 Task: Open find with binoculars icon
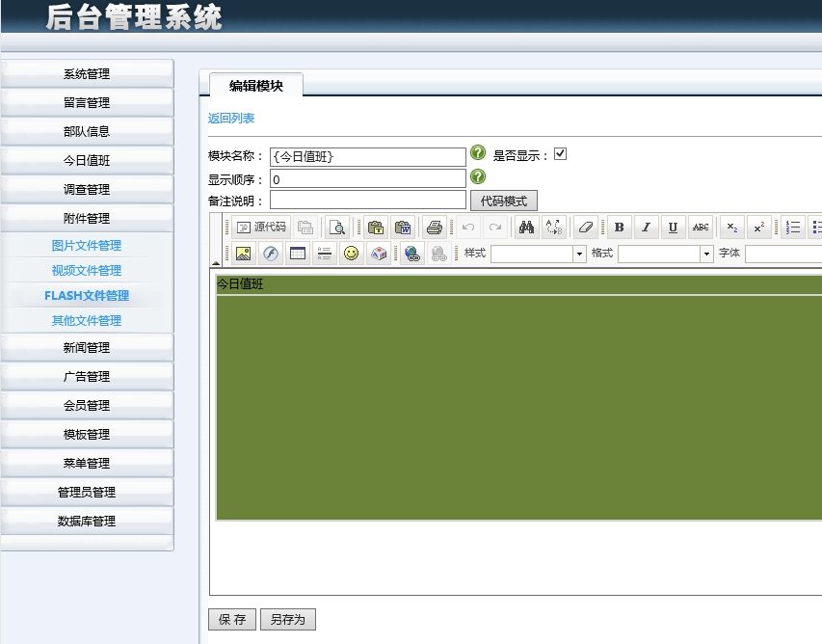tap(526, 228)
